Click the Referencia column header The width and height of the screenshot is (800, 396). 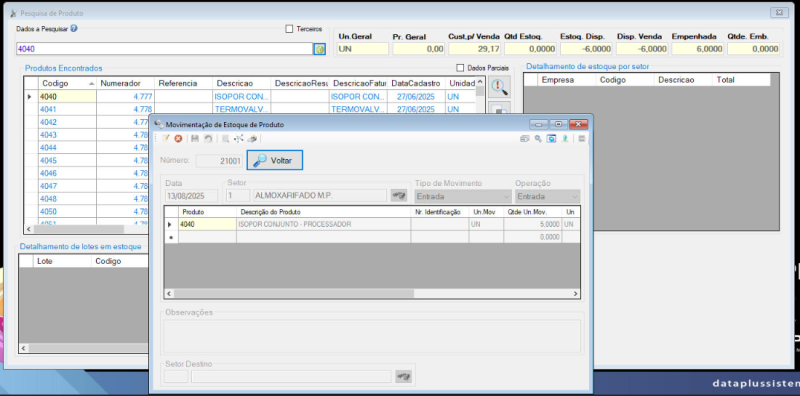184,83
